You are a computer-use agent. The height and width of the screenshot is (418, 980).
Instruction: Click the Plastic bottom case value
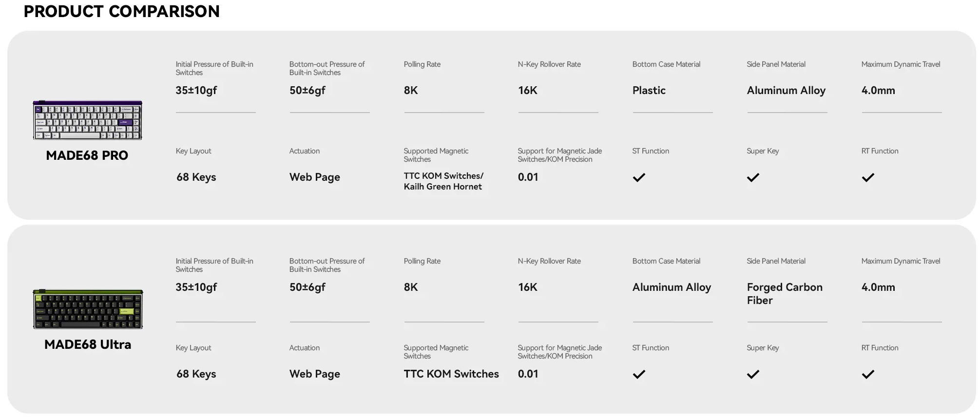pyautogui.click(x=649, y=90)
